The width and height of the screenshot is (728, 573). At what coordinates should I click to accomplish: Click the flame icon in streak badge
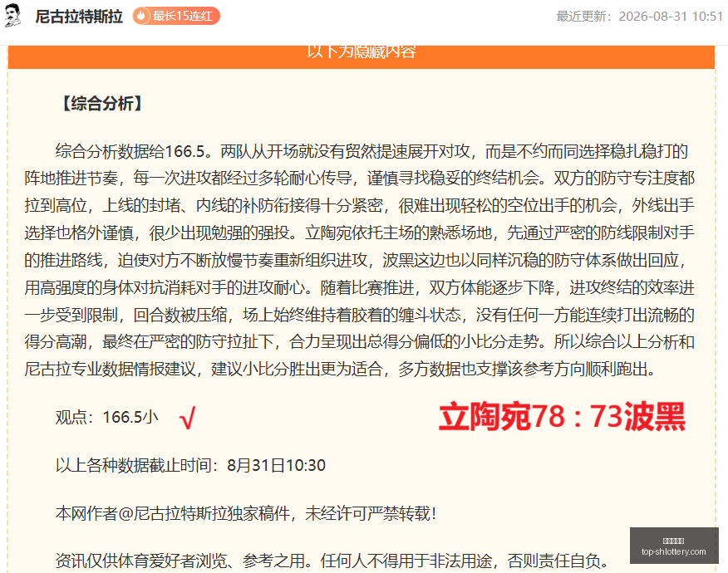pyautogui.click(x=141, y=17)
